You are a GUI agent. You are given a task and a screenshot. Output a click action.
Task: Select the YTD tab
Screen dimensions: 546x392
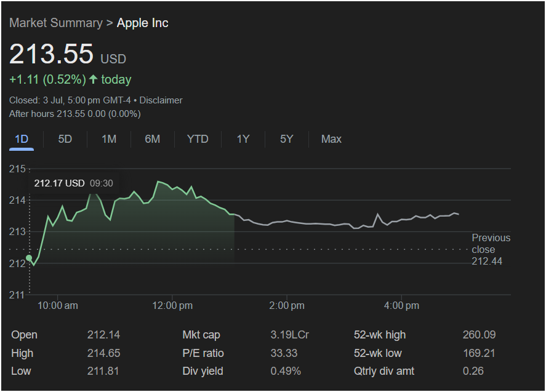pos(198,139)
